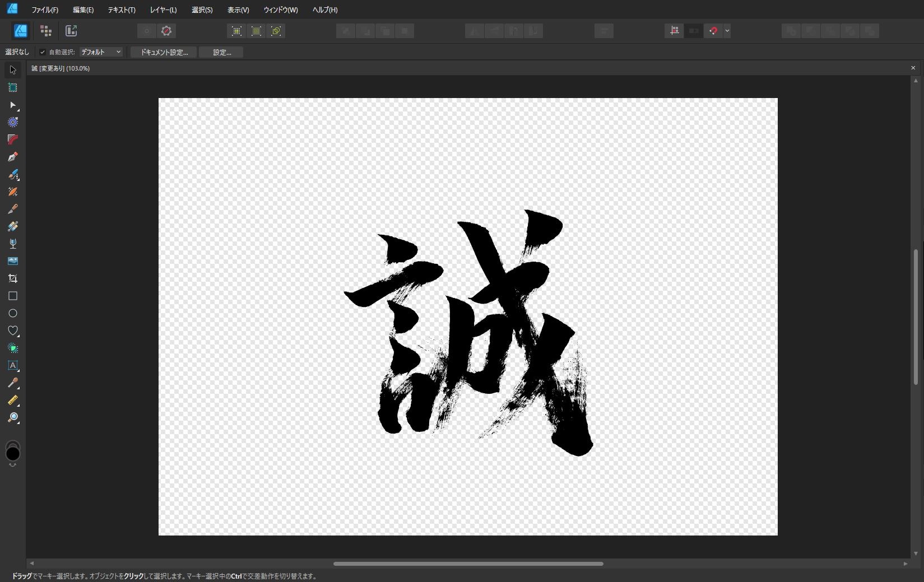Screen dimensions: 924x582
Task: Toggle snapping with the magnet icon
Action: 713,31
